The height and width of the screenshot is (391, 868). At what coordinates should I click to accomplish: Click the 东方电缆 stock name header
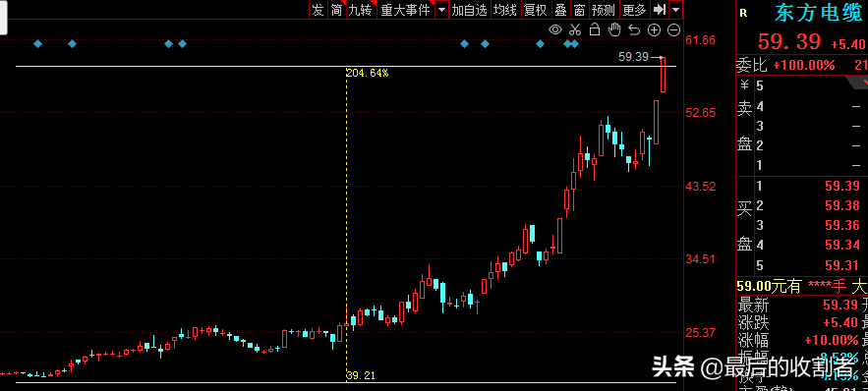tap(818, 13)
